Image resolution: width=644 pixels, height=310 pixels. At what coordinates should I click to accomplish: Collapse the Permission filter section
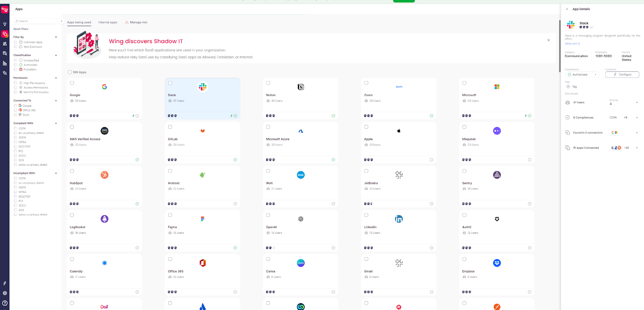click(x=56, y=78)
